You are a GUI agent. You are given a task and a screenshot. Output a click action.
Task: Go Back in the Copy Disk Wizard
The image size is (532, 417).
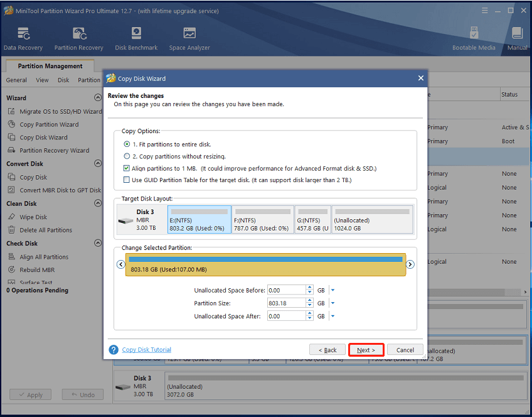tap(327, 350)
